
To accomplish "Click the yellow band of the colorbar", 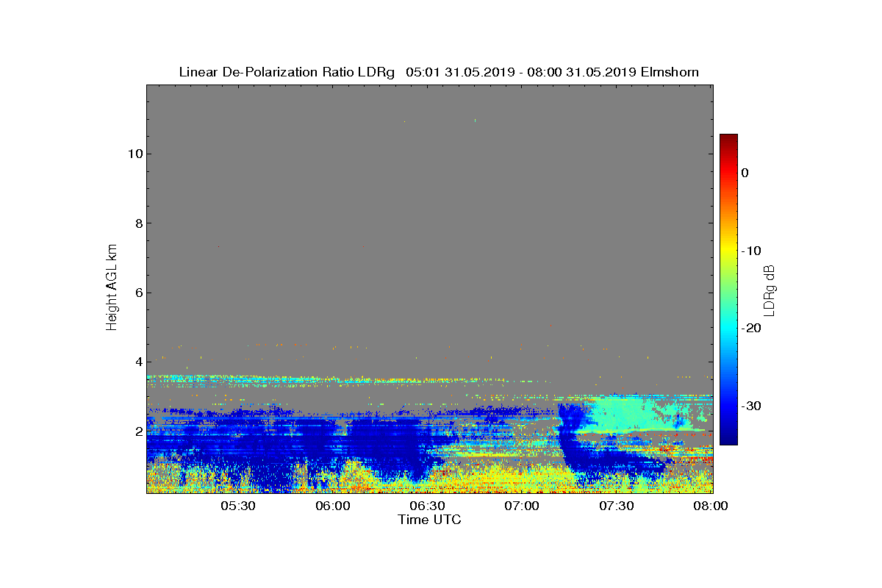I will 728,251.
